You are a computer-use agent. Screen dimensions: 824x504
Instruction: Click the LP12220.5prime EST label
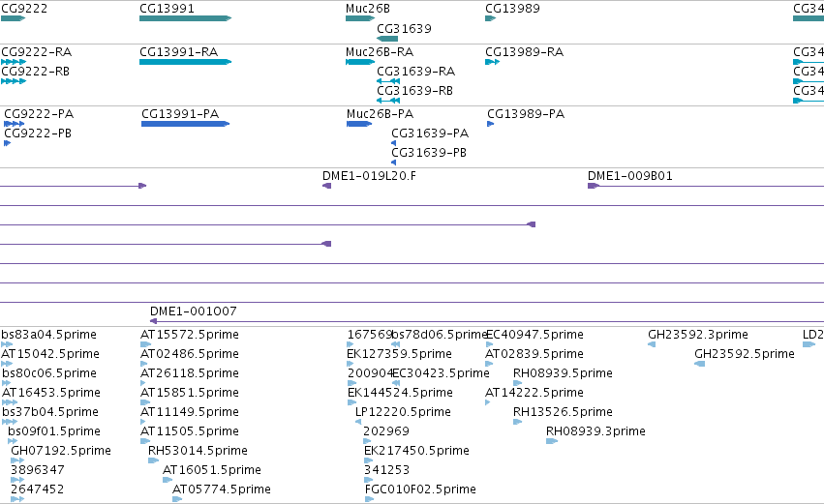click(403, 412)
